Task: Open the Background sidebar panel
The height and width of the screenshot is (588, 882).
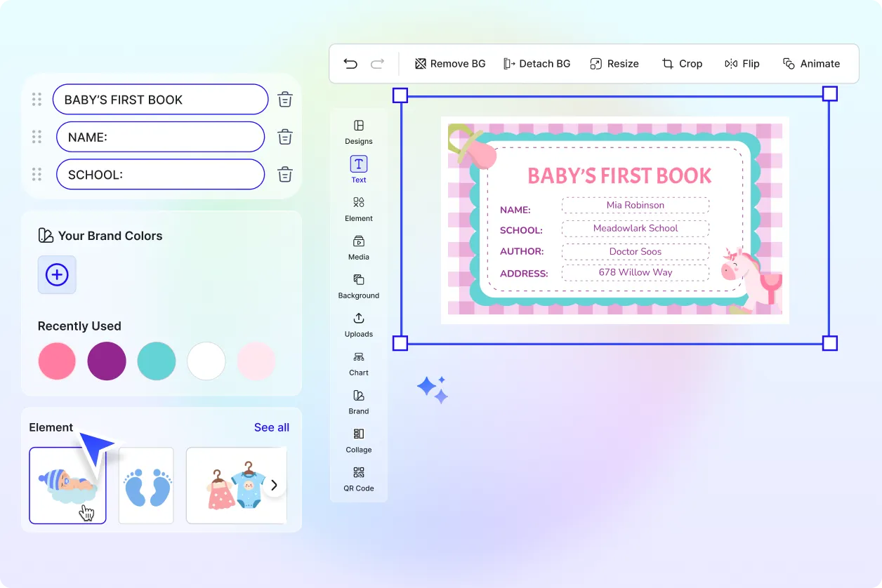Action: 359,286
